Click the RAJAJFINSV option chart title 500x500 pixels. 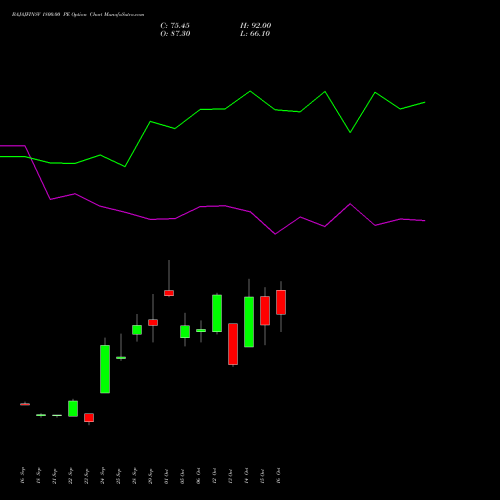coord(78,15)
